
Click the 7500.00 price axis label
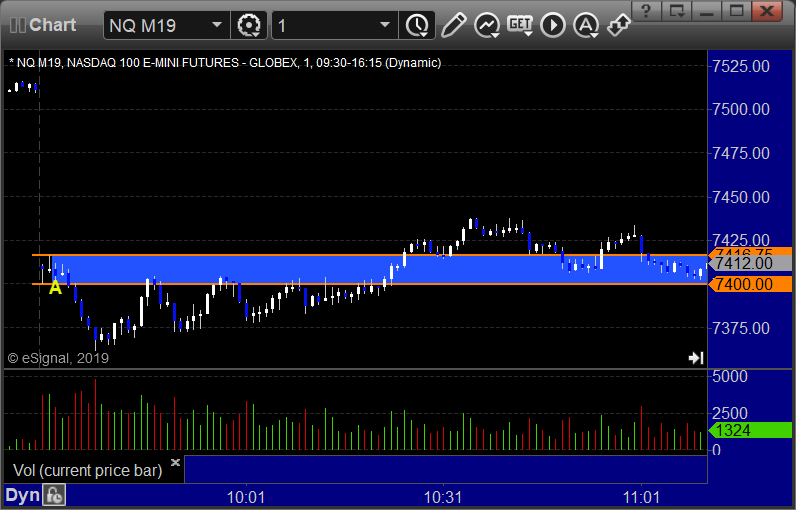click(x=741, y=109)
